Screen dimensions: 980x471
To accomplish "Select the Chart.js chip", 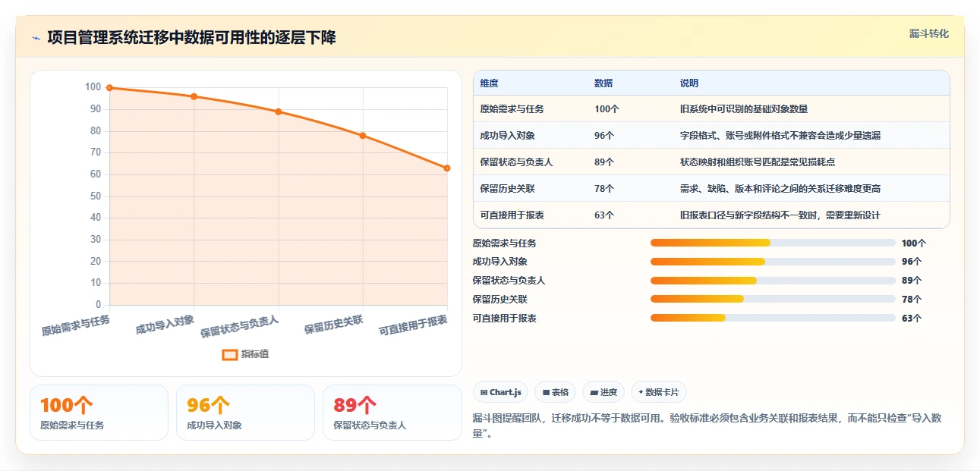I will [501, 392].
